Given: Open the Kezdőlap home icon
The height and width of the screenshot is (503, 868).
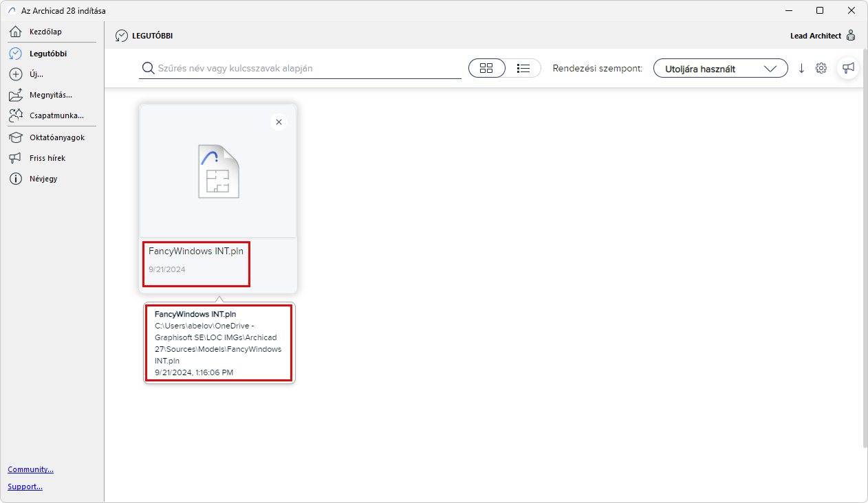Looking at the screenshot, I should coord(16,32).
